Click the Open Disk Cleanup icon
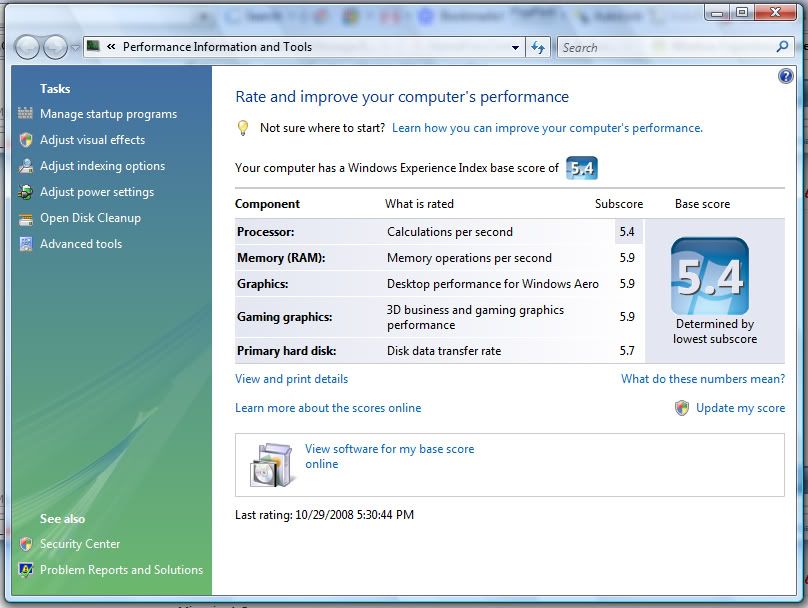The image size is (808, 608). (x=25, y=218)
